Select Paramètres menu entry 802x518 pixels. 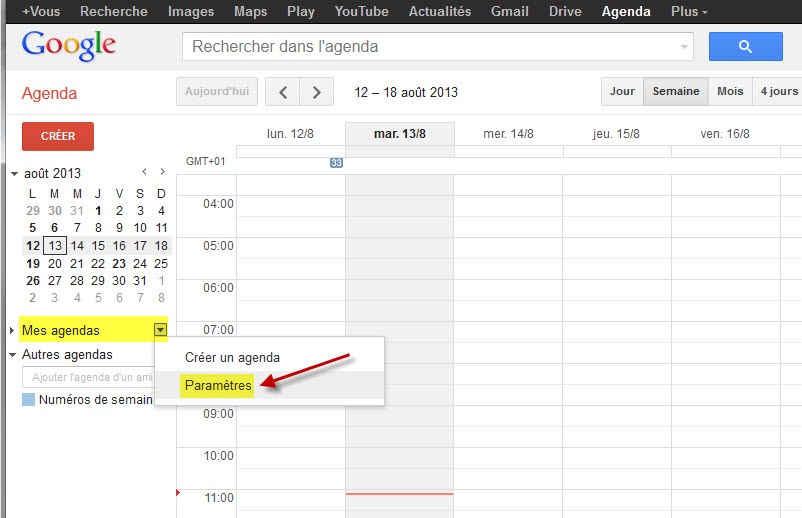[269, 385]
